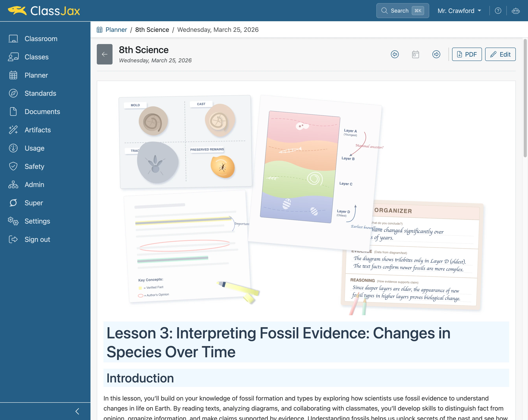Open the robot assistant icon
Screen dimensions: 528x420
[516, 11]
